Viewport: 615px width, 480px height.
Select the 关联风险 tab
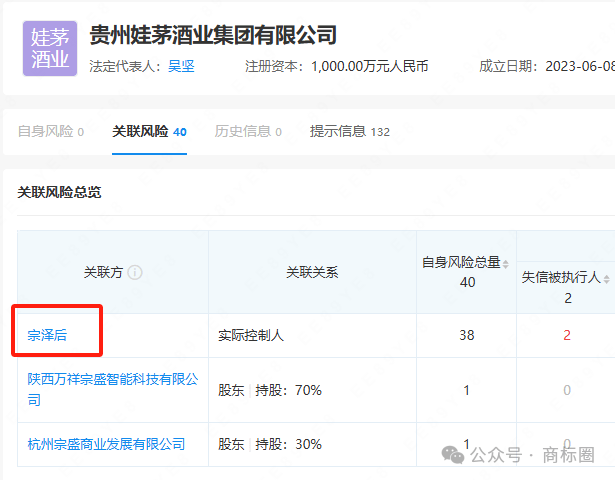[149, 131]
